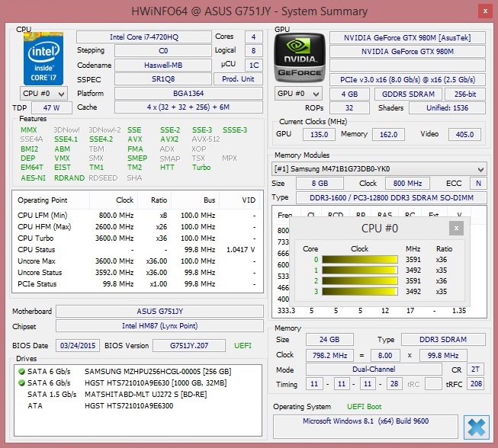The image size is (498, 448).
Task: Click the SSPEC SR1Q8 field
Action: (163, 79)
